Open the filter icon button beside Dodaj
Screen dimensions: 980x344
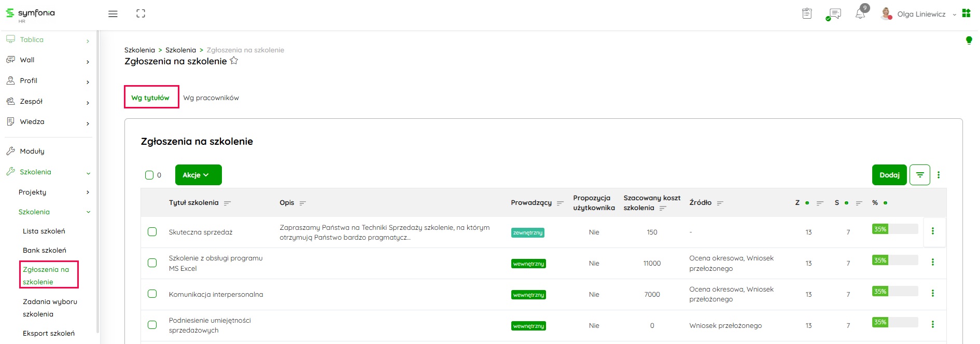click(920, 175)
